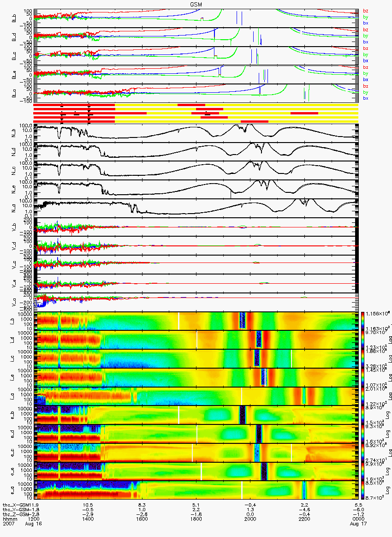
Task: Select the 8.7×10² color scale minimum
Action: 374,497
